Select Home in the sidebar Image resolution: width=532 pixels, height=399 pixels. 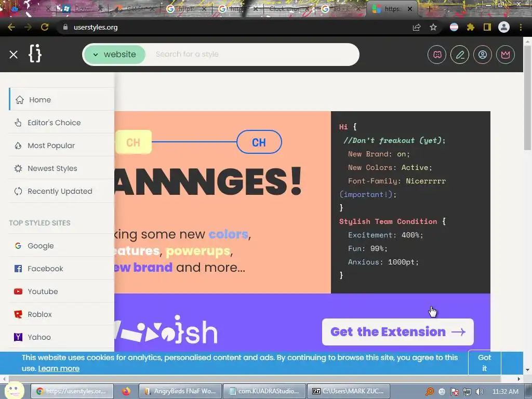(61, 99)
